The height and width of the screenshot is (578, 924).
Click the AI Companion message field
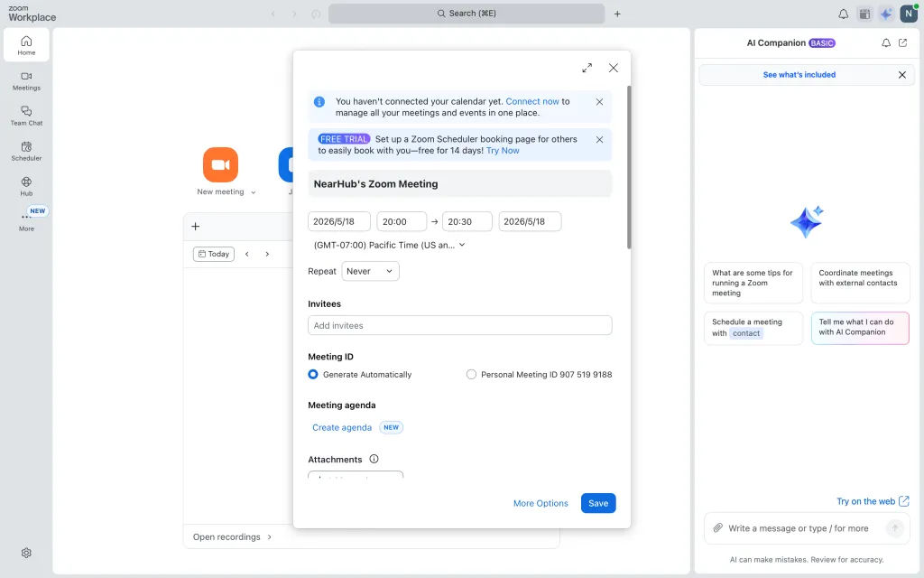tap(799, 528)
